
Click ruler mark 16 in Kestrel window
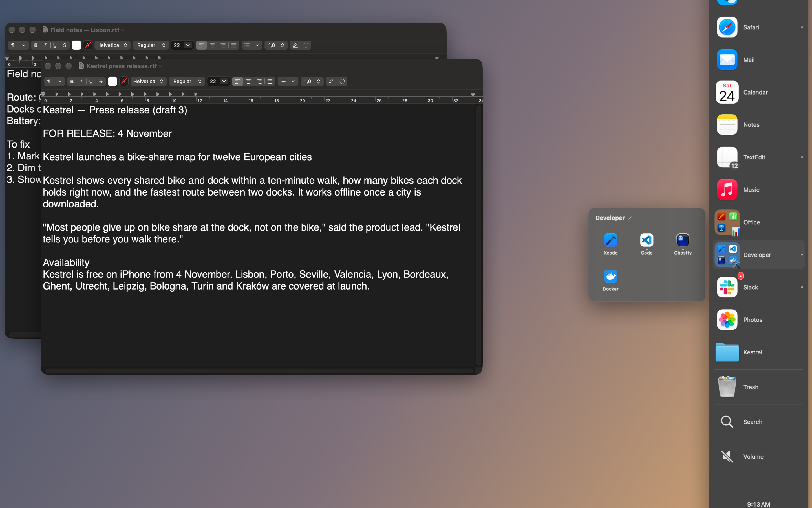251,100
